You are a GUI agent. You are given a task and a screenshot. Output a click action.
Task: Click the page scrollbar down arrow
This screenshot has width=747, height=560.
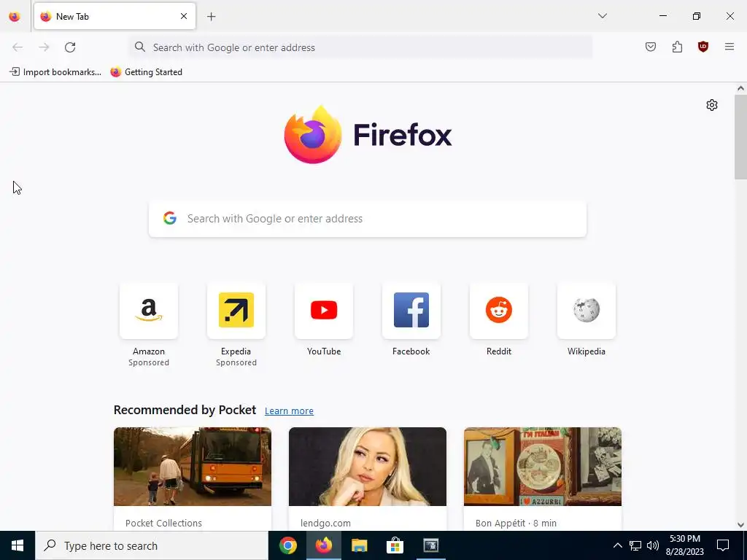tap(740, 525)
